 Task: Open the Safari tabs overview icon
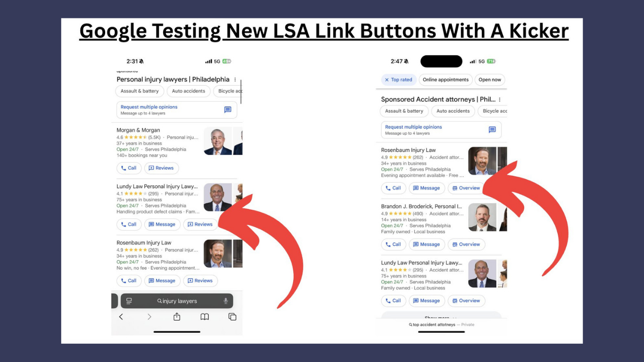tap(232, 317)
